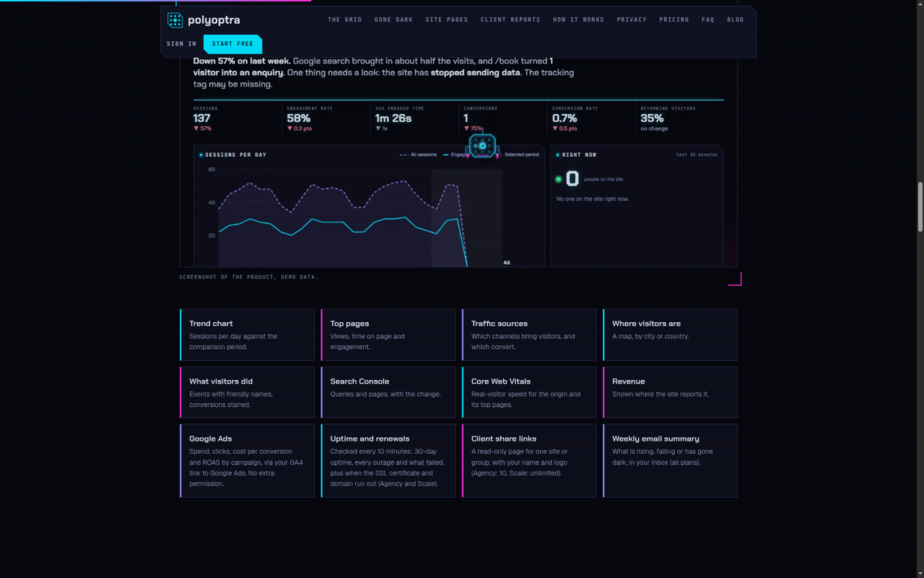
Task: Click the robot mascot above the chart
Action: [481, 145]
